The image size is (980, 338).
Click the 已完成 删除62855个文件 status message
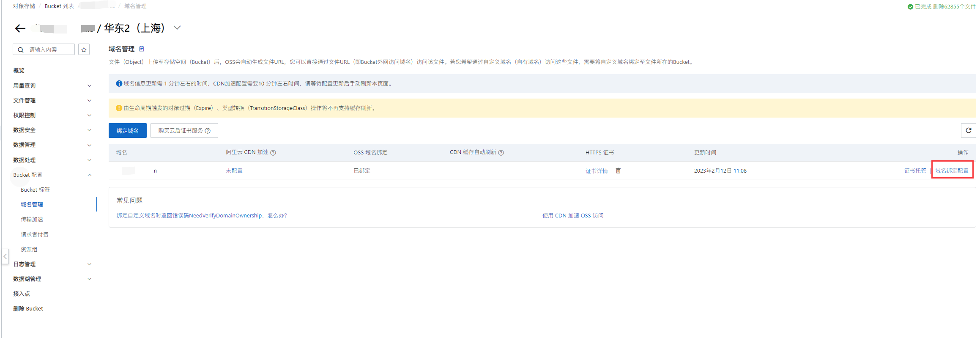tap(942, 6)
